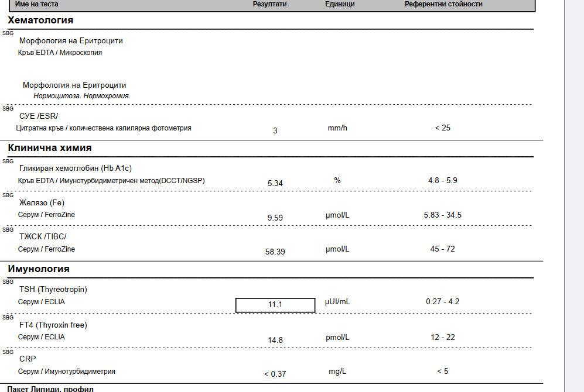Click the 'Хематология' section heading

pos(40,20)
